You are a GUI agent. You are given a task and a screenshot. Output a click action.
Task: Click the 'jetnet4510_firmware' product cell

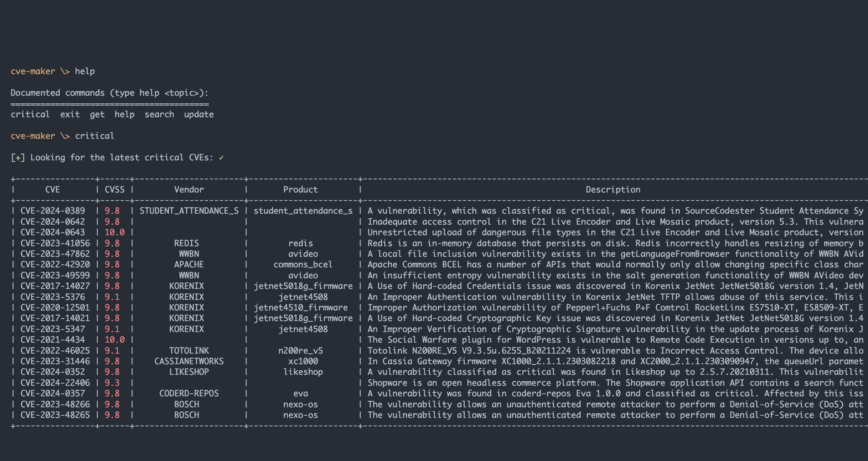tap(301, 308)
